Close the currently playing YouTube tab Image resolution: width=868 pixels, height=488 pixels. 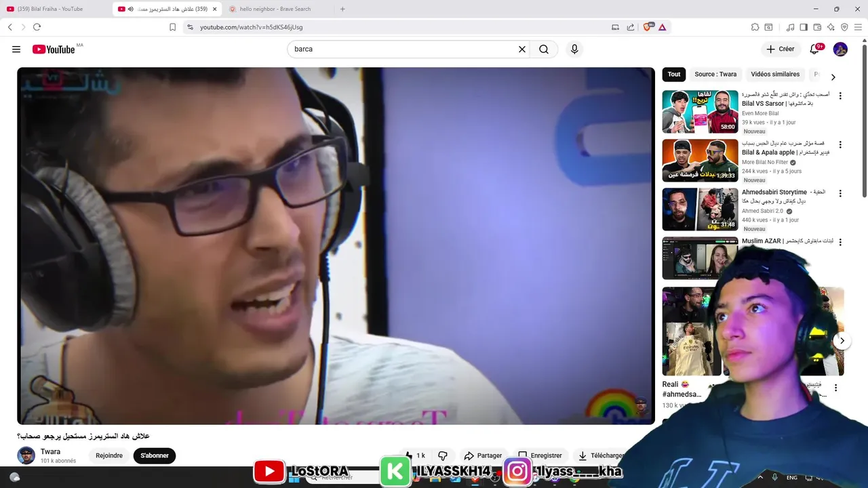(215, 9)
